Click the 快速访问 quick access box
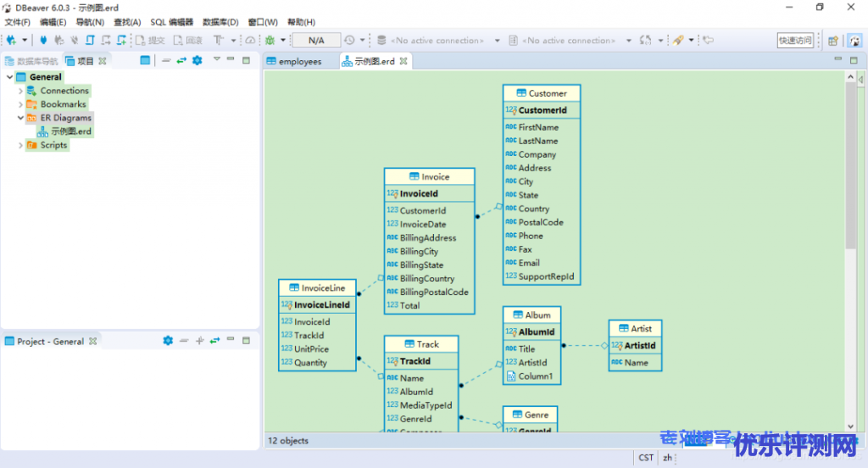The width and height of the screenshot is (868, 468). 794,40
